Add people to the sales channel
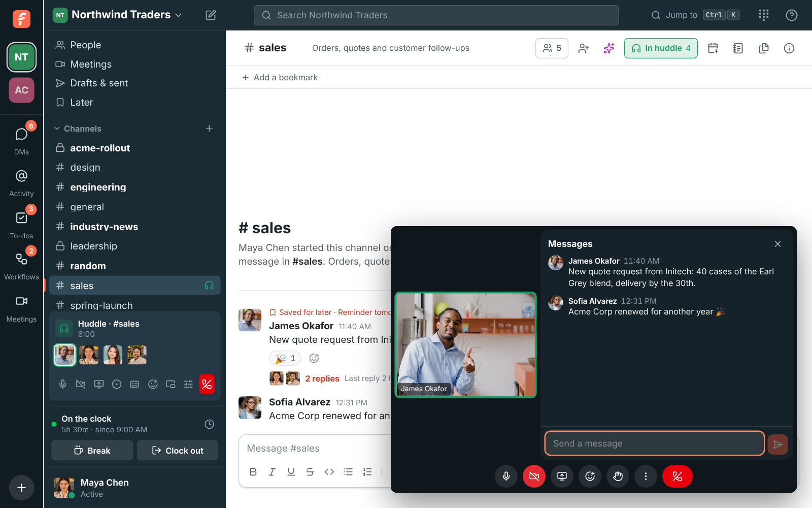The image size is (812, 508). (x=584, y=48)
